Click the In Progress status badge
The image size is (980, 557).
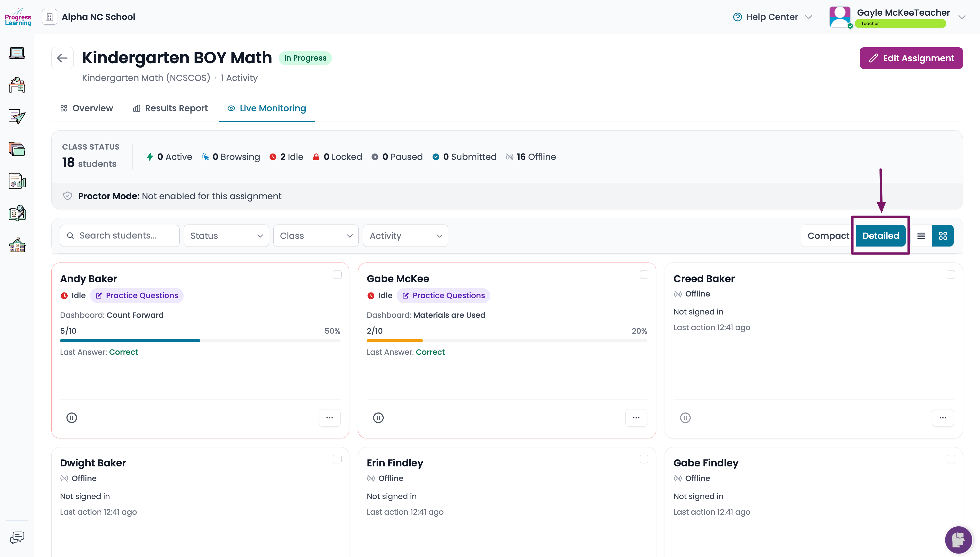click(305, 58)
